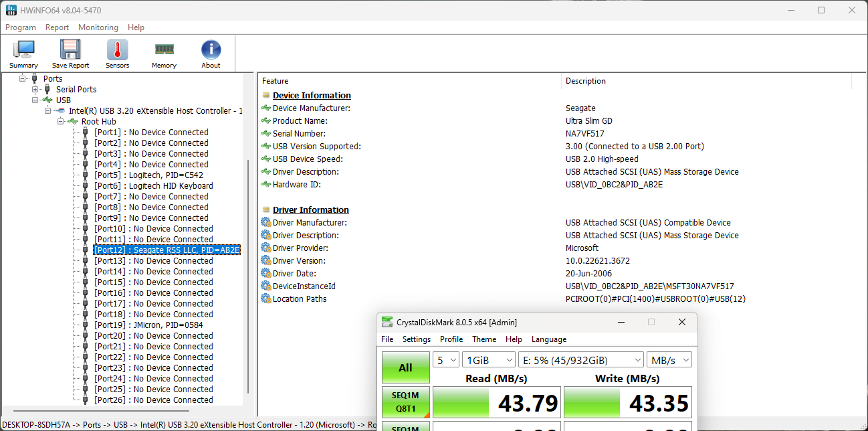The width and height of the screenshot is (868, 431).
Task: Select Port12 Seagate RSS LLC tree item
Action: tap(167, 250)
